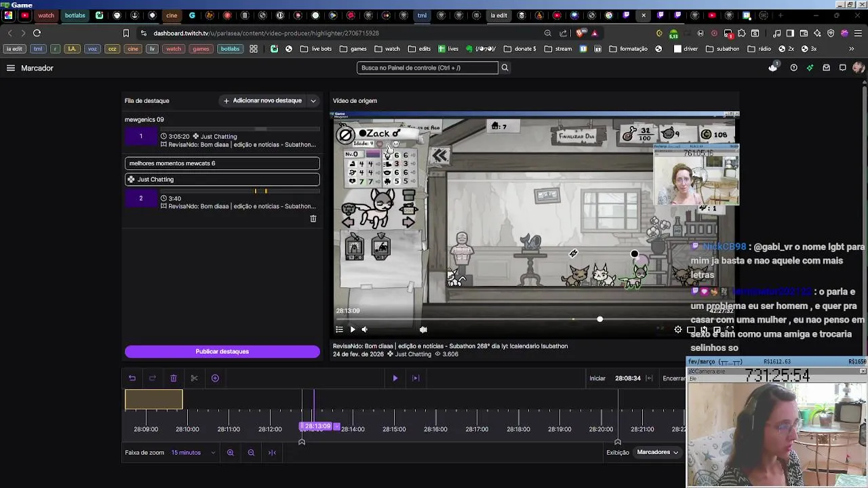Click the search magnifier button beside the search box
Viewport: 868px width, 488px height.
505,68
